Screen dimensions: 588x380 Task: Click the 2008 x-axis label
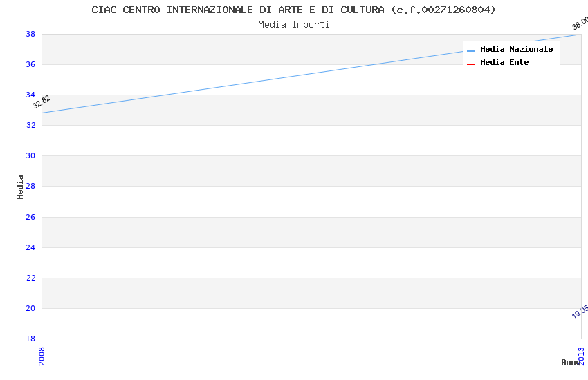pos(42,356)
